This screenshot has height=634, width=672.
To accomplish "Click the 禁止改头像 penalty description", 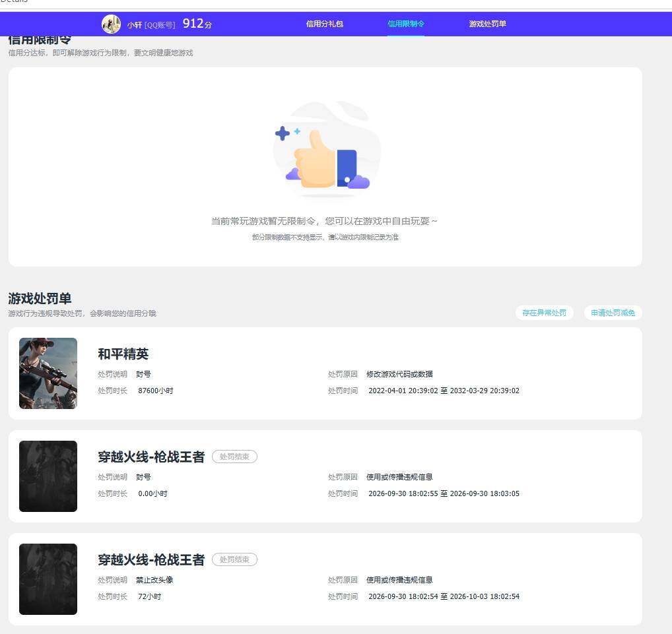I will (x=154, y=580).
